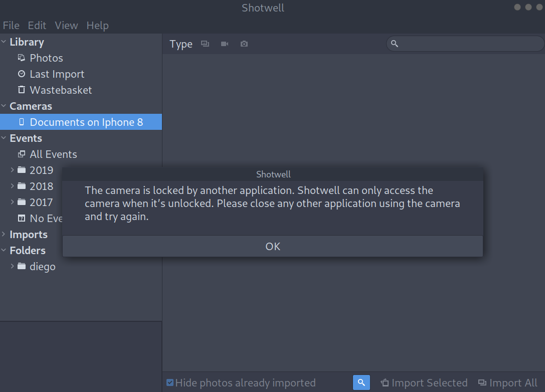Screen dimensions: 545x392
Task: Click the Cameras heading text
Action: [x=31, y=106]
